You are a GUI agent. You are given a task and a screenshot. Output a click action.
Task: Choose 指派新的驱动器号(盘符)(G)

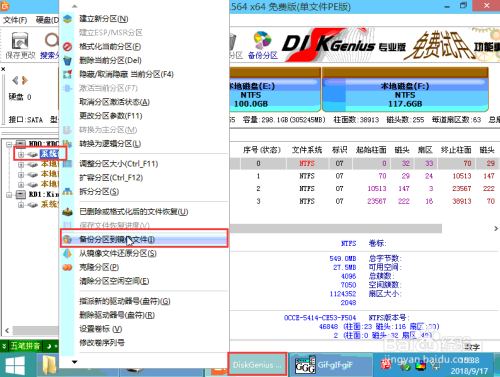click(x=124, y=301)
